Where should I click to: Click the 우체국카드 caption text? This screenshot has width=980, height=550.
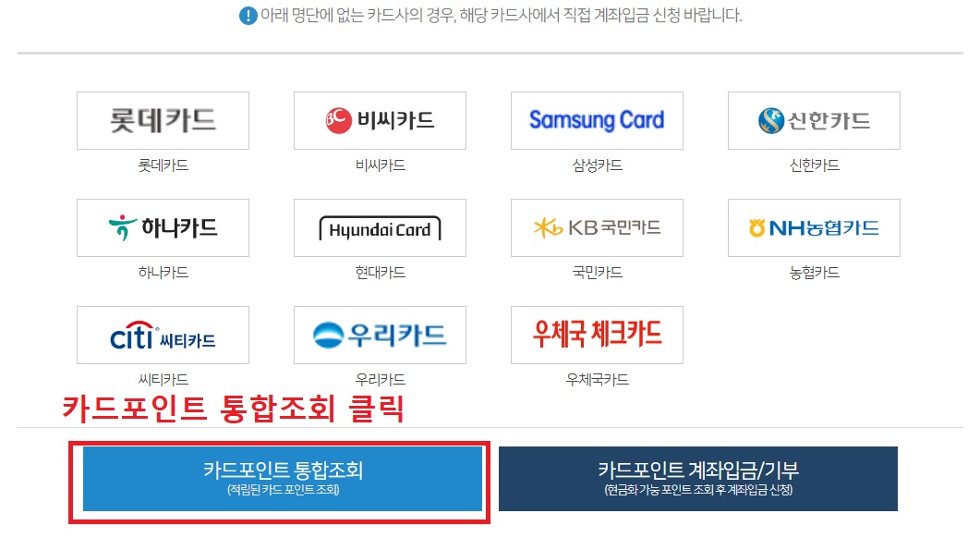click(x=597, y=379)
